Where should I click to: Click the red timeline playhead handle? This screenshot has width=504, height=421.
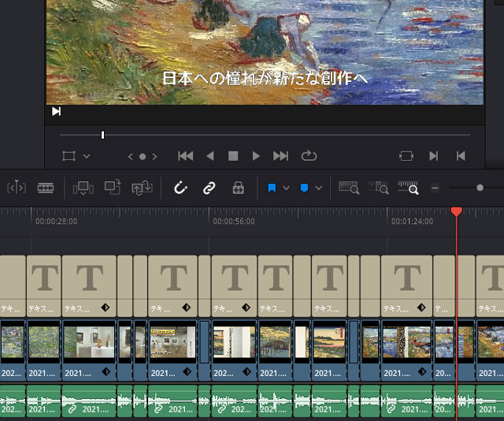457,211
